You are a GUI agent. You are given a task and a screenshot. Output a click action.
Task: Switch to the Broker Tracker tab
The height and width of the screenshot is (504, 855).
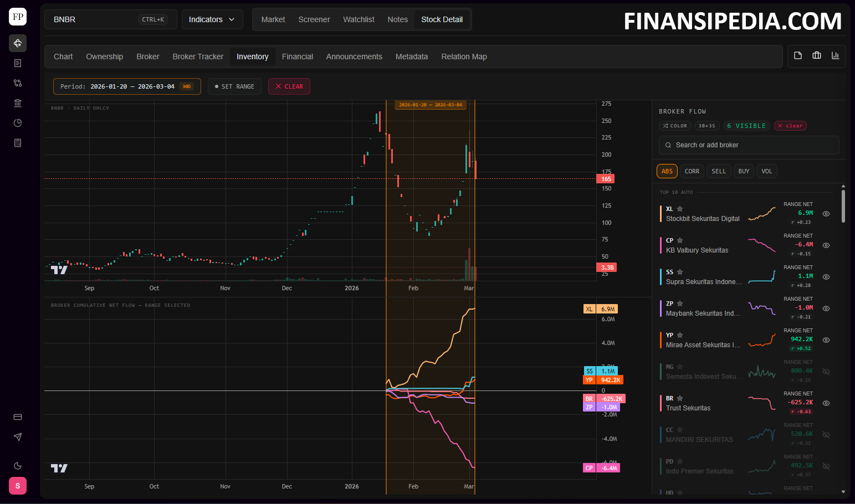[x=198, y=56]
